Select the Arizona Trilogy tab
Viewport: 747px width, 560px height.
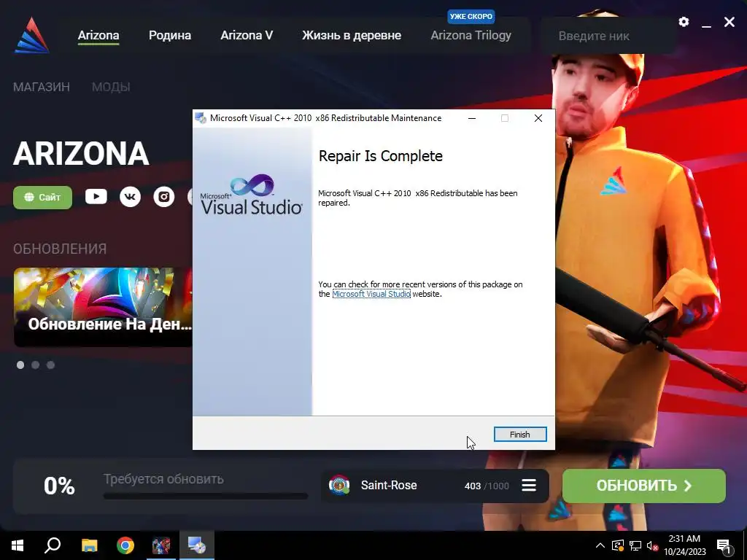471,35
